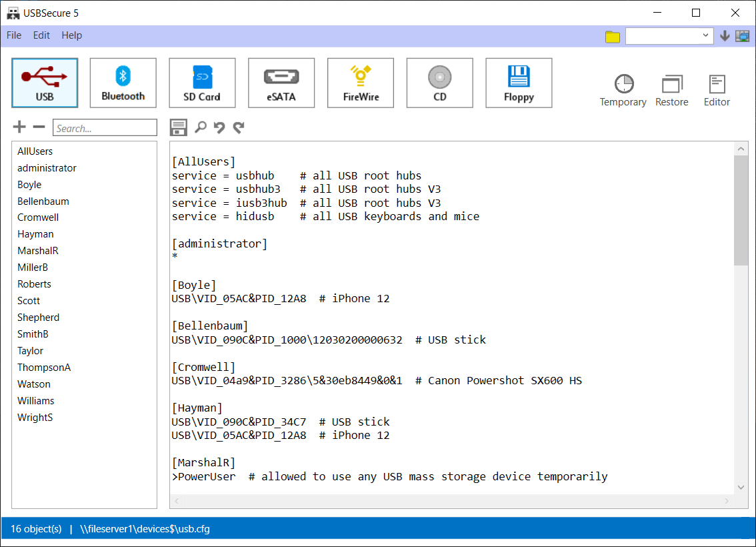Select Taylor in the user list
756x547 pixels.
tap(30, 351)
